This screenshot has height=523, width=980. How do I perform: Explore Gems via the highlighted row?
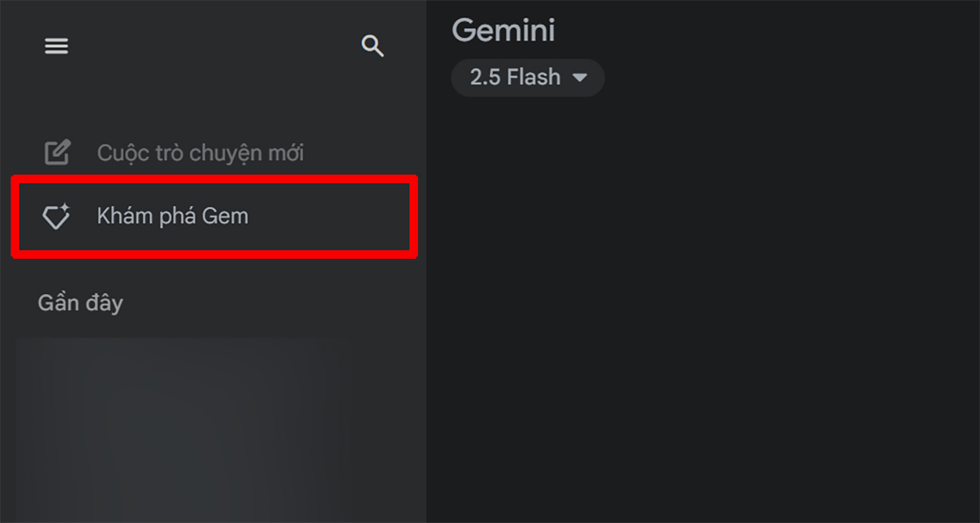[214, 217]
